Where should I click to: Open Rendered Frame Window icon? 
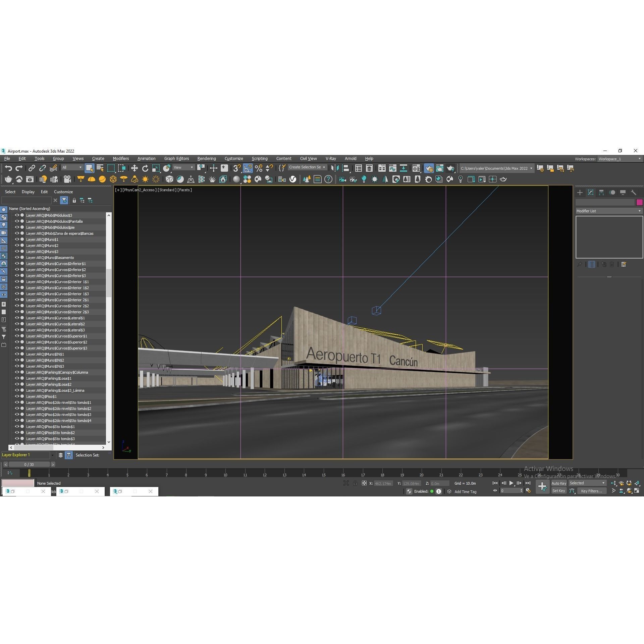[439, 168]
